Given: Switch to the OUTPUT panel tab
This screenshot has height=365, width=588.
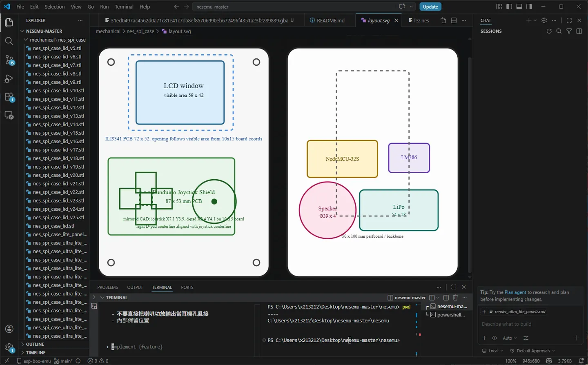Looking at the screenshot, I should [135, 287].
